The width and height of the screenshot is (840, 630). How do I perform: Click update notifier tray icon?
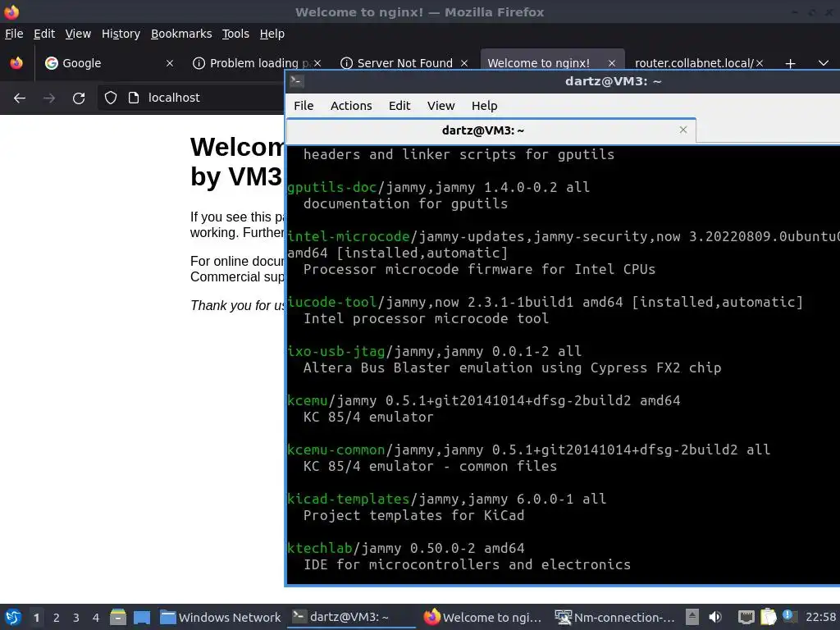[788, 615]
